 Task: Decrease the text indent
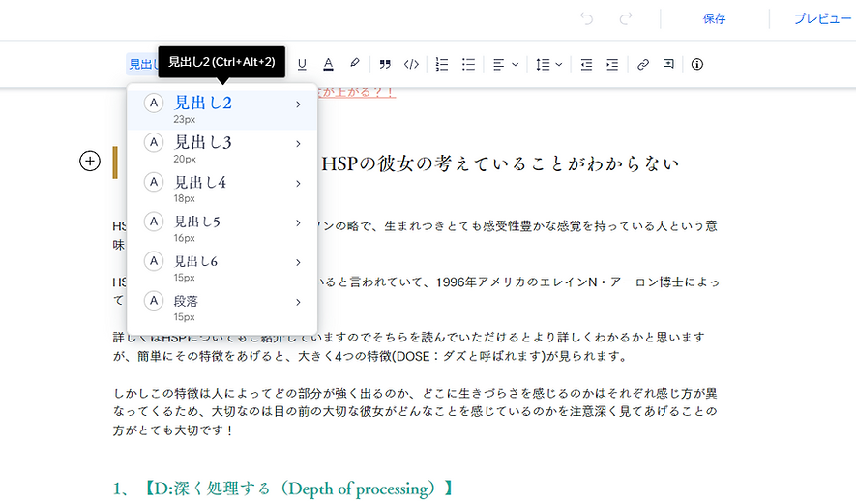[586, 65]
